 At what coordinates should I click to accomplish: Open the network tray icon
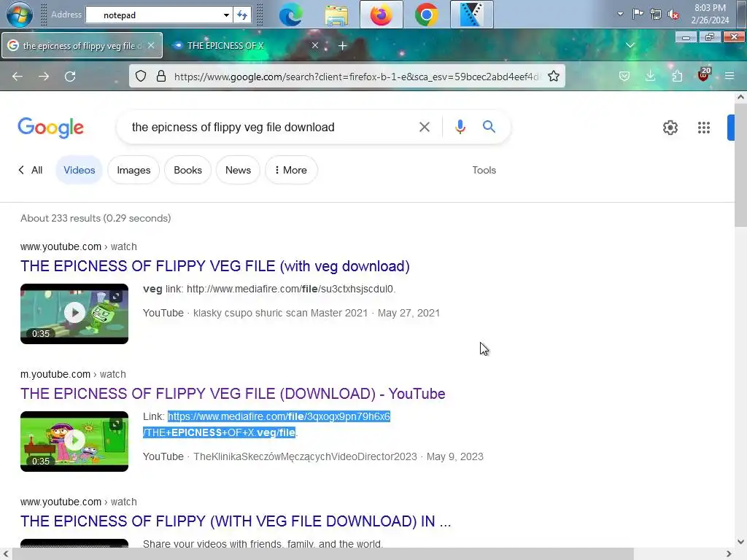(x=656, y=15)
